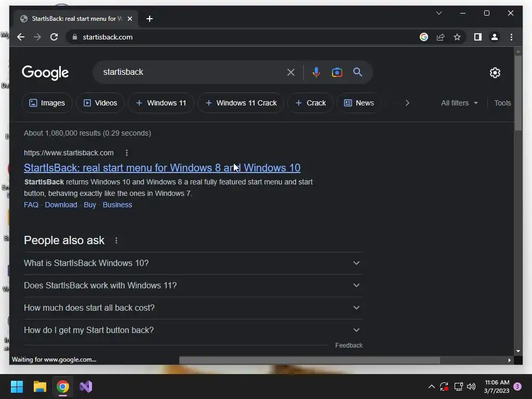The height and width of the screenshot is (399, 532).
Task: Open Visual Studio from taskbar
Action: click(x=86, y=387)
